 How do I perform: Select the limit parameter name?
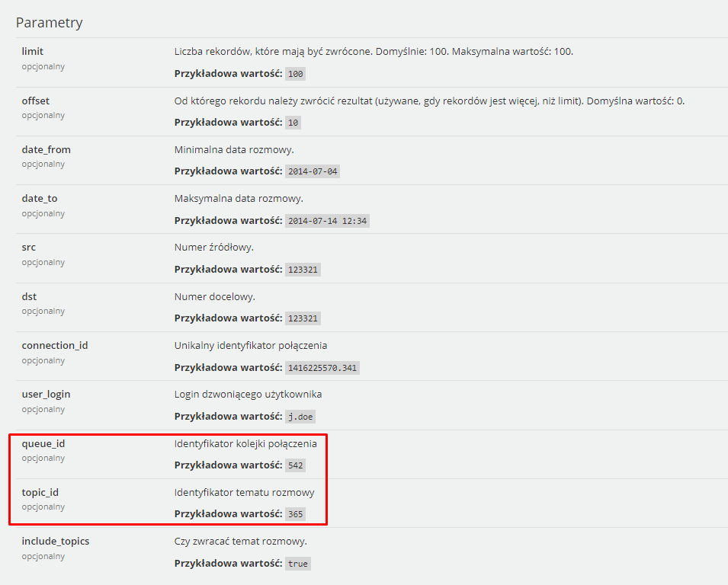33,51
